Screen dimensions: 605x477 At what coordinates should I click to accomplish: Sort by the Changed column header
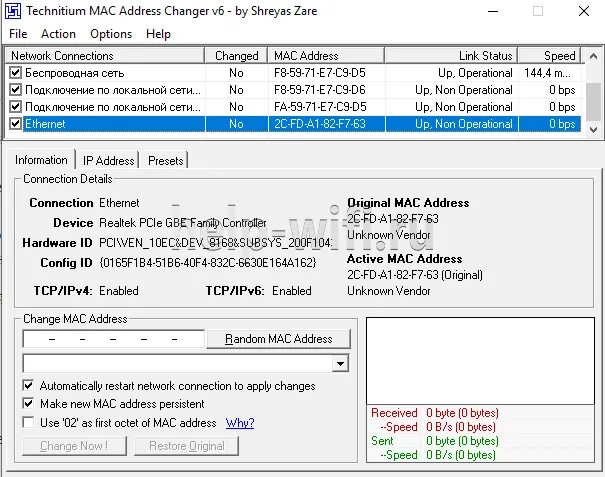pos(237,56)
